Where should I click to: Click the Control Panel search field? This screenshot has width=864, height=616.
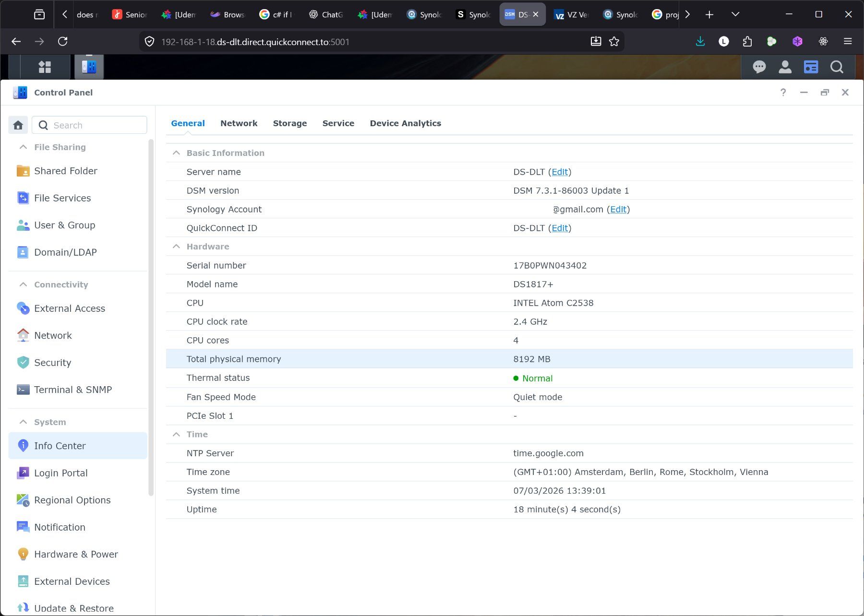89,125
